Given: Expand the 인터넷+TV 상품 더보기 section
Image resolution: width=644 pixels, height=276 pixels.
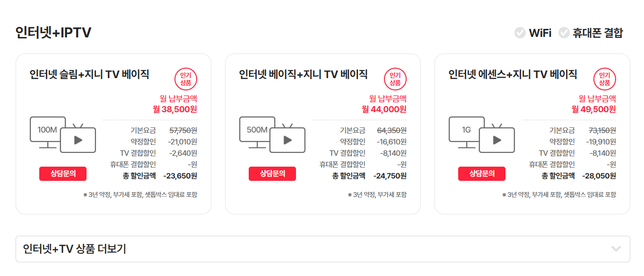Looking at the screenshot, I should (x=75, y=249).
